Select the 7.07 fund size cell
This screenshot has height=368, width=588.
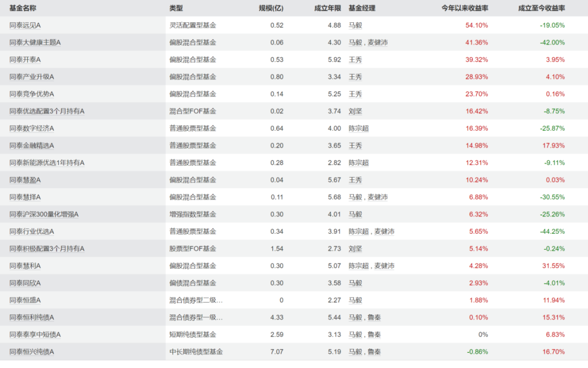pos(277,352)
